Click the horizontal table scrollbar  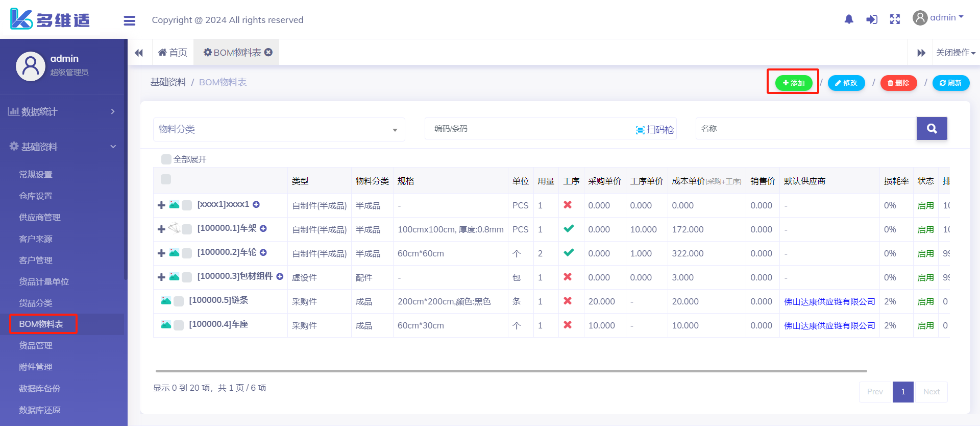click(510, 371)
